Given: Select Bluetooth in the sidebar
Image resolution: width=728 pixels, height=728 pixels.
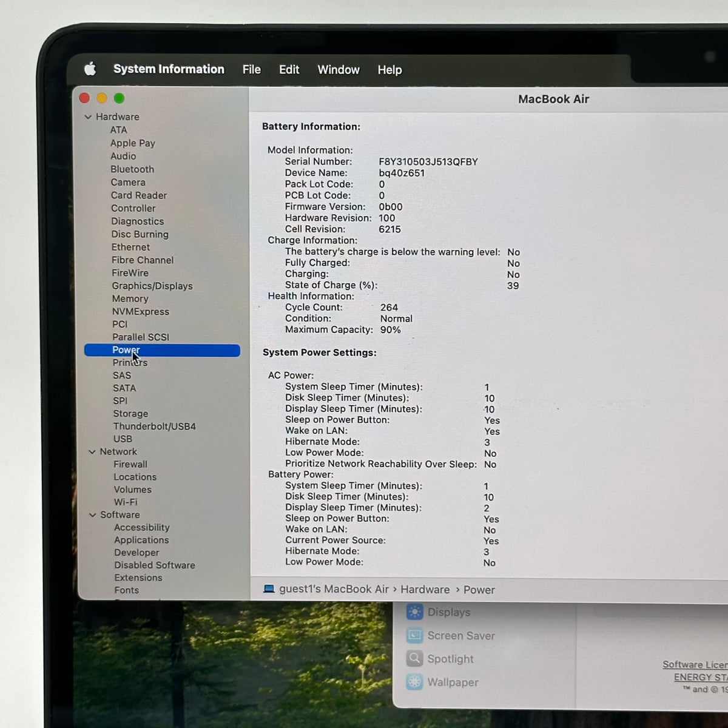Looking at the screenshot, I should (132, 169).
